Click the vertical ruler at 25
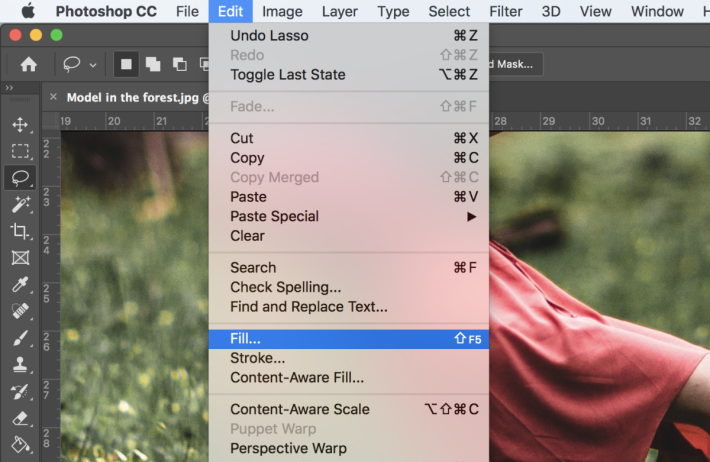Screen dimensions: 710x462 pos(46,294)
